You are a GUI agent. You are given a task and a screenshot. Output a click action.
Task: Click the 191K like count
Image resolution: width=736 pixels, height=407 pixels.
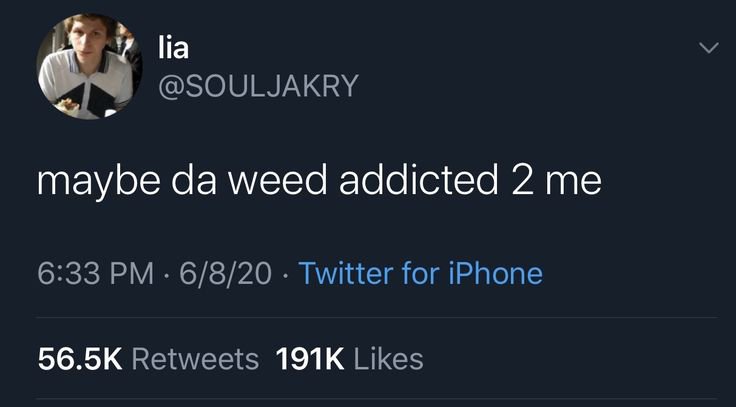click(310, 359)
